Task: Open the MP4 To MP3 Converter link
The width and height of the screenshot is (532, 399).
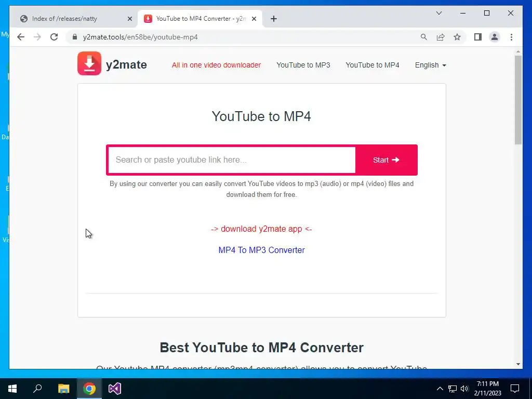Action: [262, 250]
